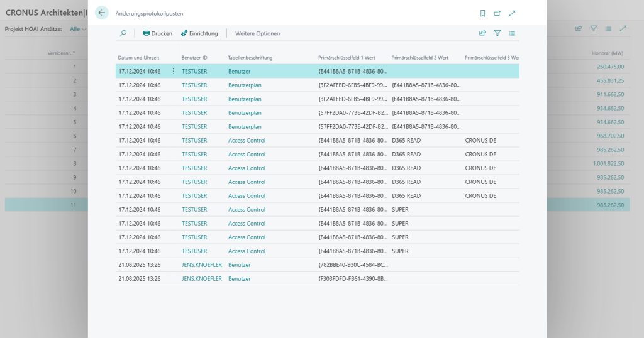Expand Projekt HOAI Ansätze Alle dropdown
Viewport: 644px width, 338px height.
pyautogui.click(x=78, y=29)
